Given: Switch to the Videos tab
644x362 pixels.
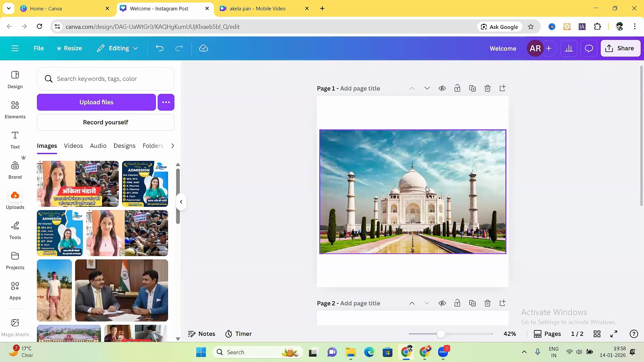Looking at the screenshot, I should click(x=73, y=146).
